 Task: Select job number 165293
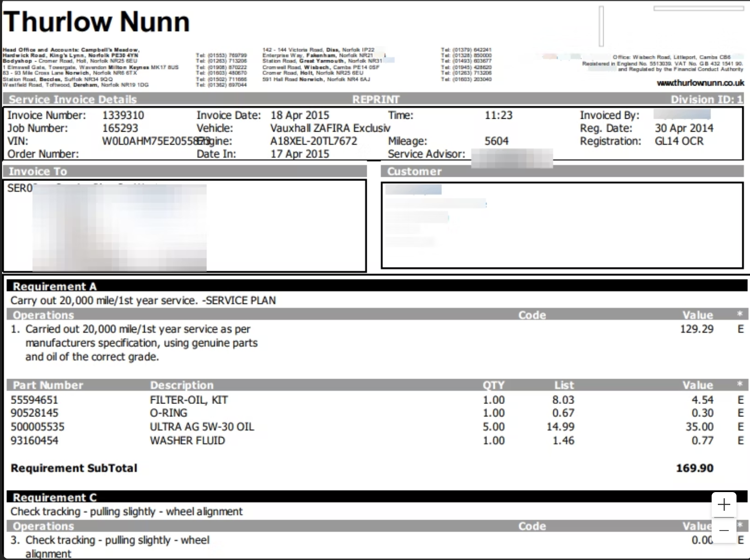click(x=120, y=128)
